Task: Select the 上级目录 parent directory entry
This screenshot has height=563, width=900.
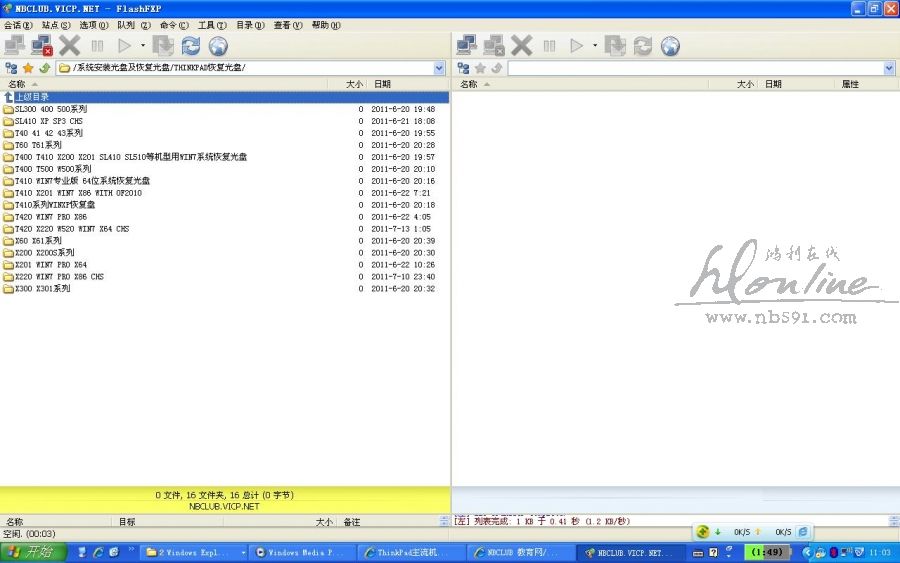Action: (31, 97)
